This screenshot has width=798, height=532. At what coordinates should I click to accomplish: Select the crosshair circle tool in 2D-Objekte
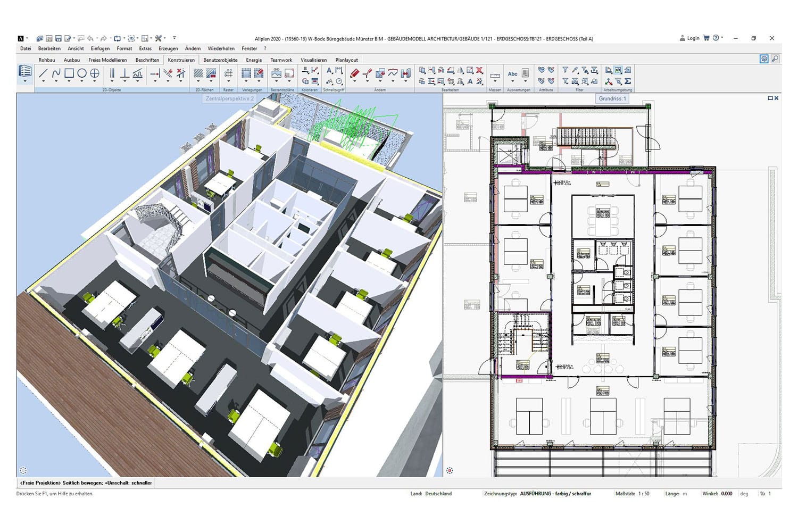click(x=95, y=73)
